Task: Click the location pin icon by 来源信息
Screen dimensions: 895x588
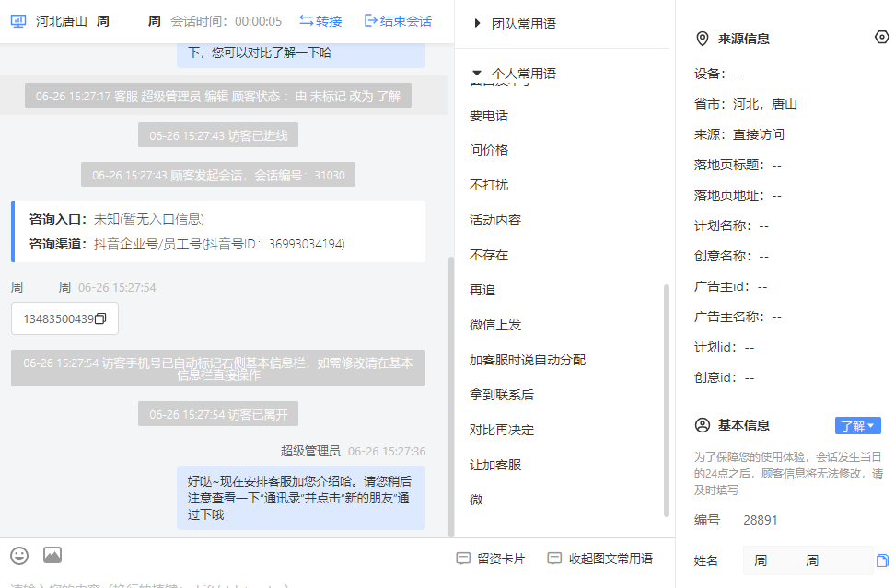Action: click(x=702, y=39)
